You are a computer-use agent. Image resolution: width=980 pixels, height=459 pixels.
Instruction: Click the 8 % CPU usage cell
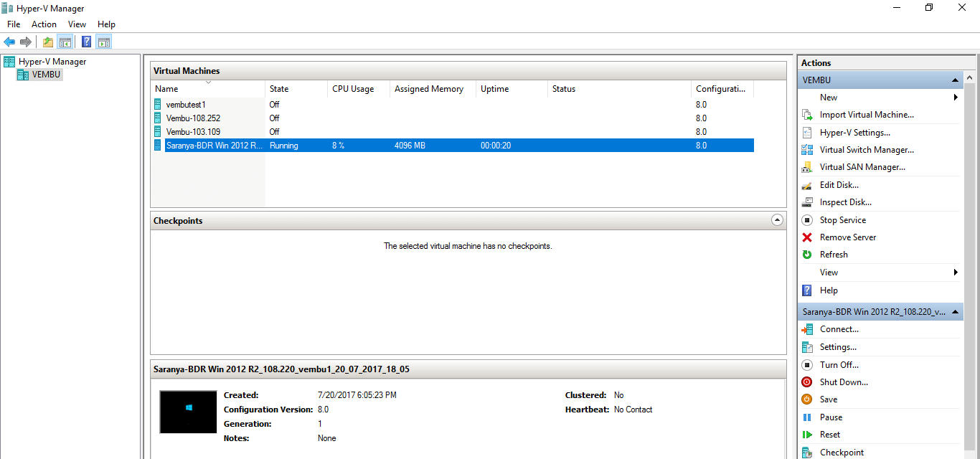(339, 146)
